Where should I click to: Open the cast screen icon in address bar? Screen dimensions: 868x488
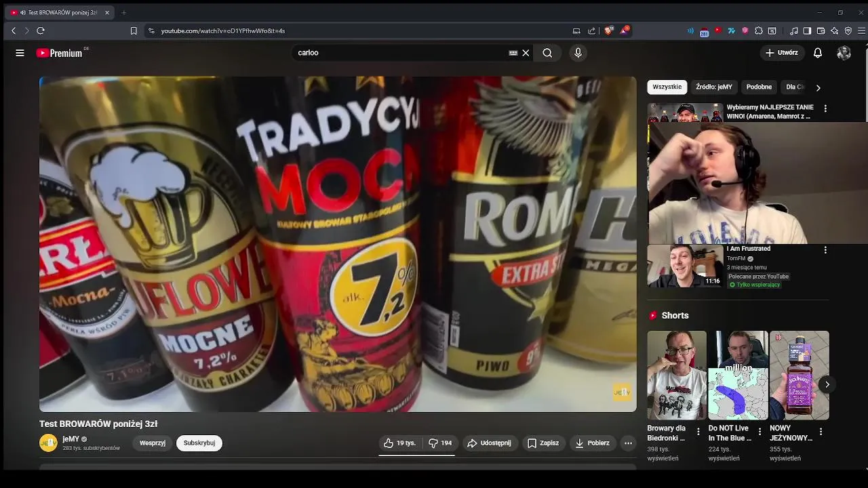576,30
